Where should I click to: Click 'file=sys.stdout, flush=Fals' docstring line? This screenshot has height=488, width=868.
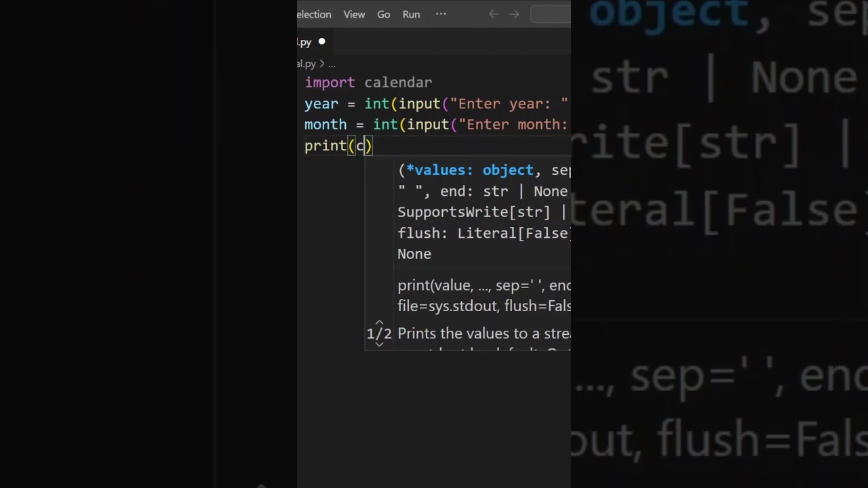click(x=484, y=306)
